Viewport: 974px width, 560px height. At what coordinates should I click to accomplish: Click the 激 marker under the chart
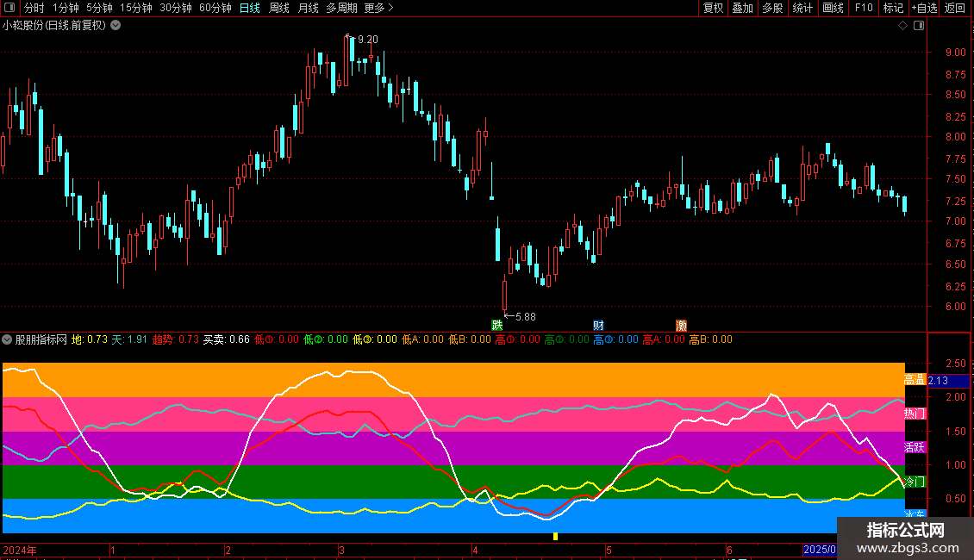click(x=682, y=326)
